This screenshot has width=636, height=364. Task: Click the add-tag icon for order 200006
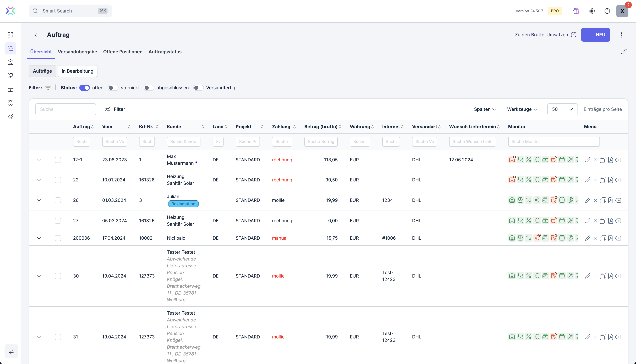(x=618, y=238)
